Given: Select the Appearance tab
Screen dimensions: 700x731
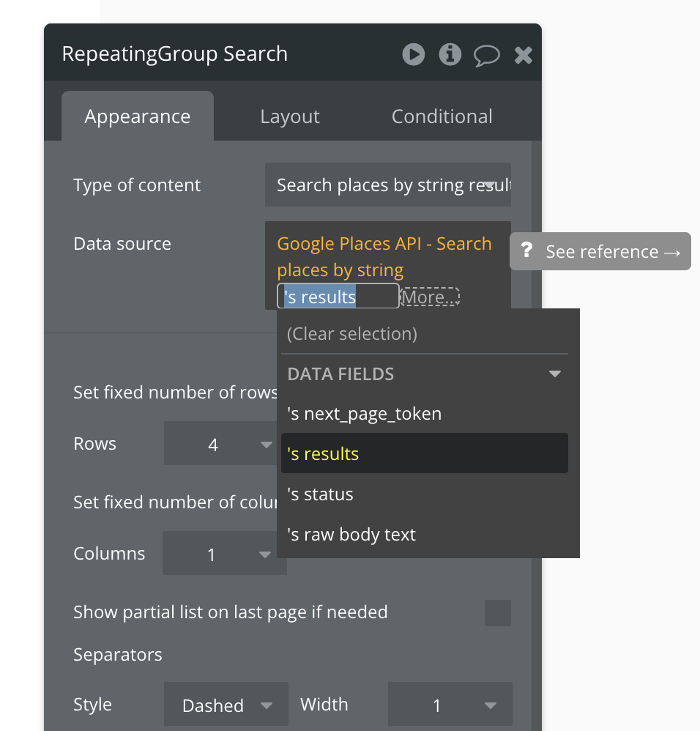Looking at the screenshot, I should click(x=138, y=116).
